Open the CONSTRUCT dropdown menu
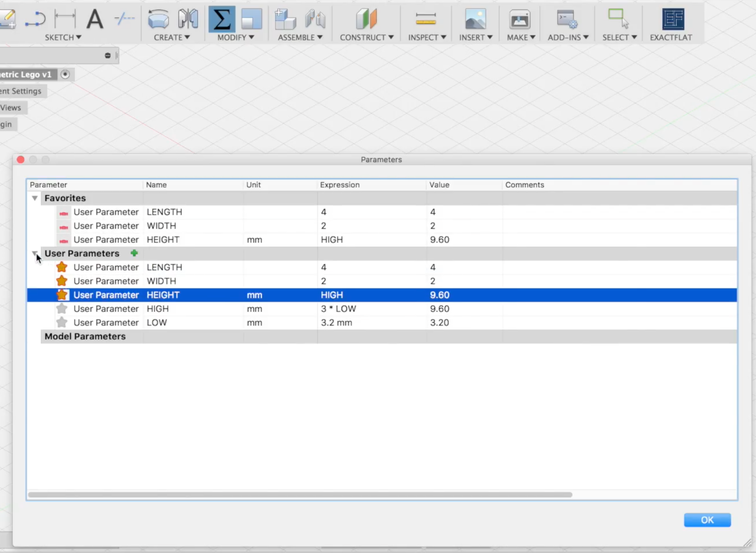Viewport: 756px width, 553px height. (x=366, y=37)
